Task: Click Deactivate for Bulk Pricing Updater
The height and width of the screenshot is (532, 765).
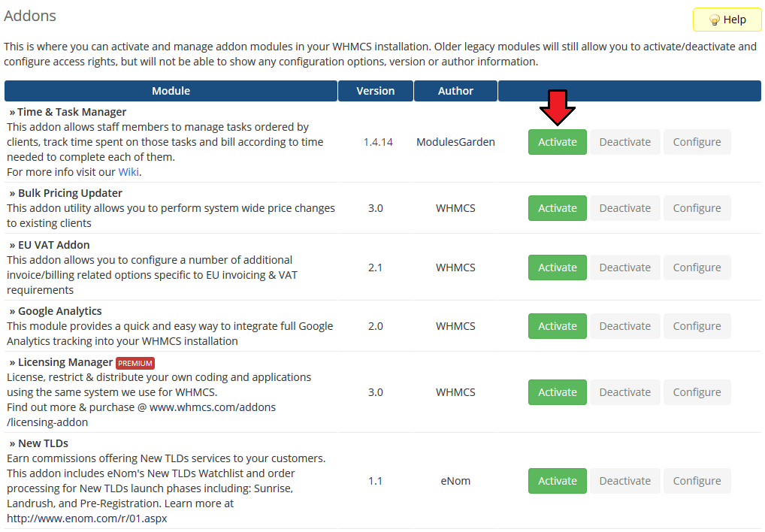Action: tap(625, 208)
